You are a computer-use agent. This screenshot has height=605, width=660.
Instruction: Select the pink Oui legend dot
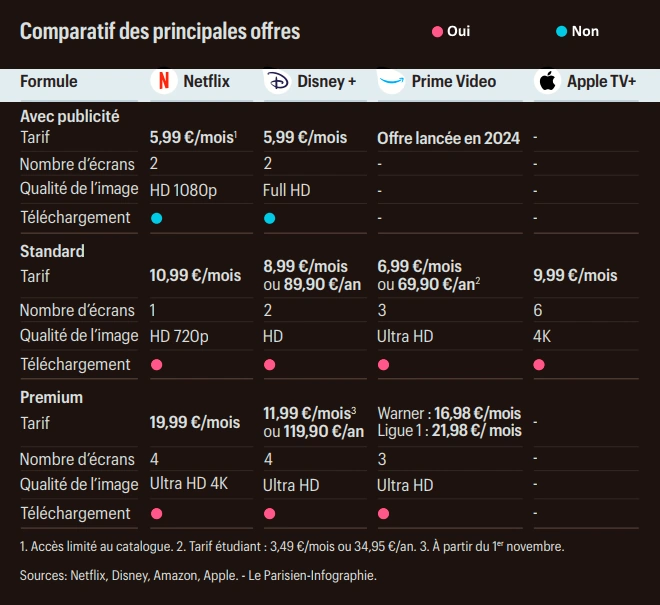(437, 32)
